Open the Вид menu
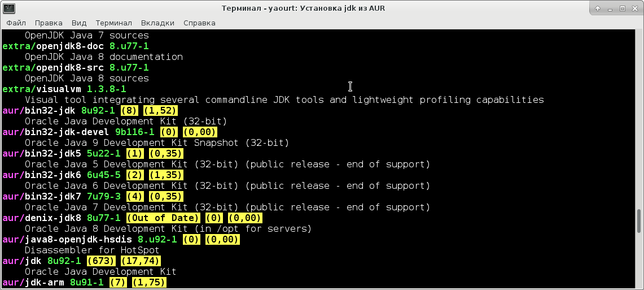Viewport: 644px width, 290px height. [79, 23]
